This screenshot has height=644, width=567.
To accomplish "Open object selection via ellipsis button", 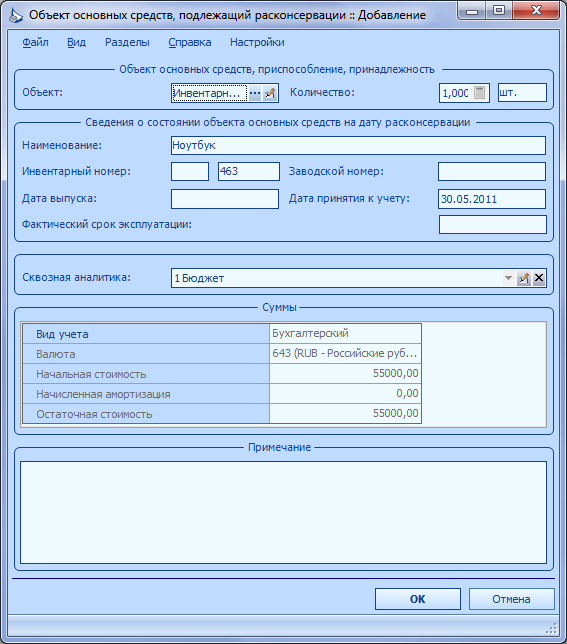I will pos(255,93).
